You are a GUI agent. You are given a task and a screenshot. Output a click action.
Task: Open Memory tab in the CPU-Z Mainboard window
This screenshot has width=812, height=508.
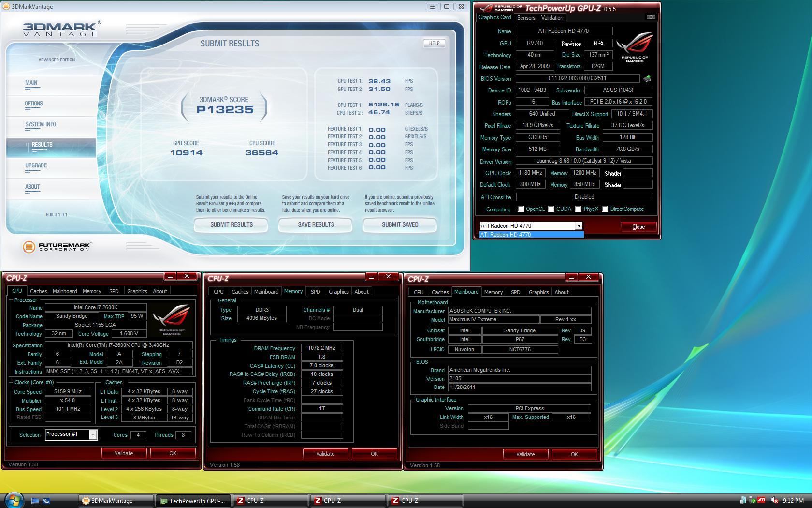pyautogui.click(x=493, y=292)
